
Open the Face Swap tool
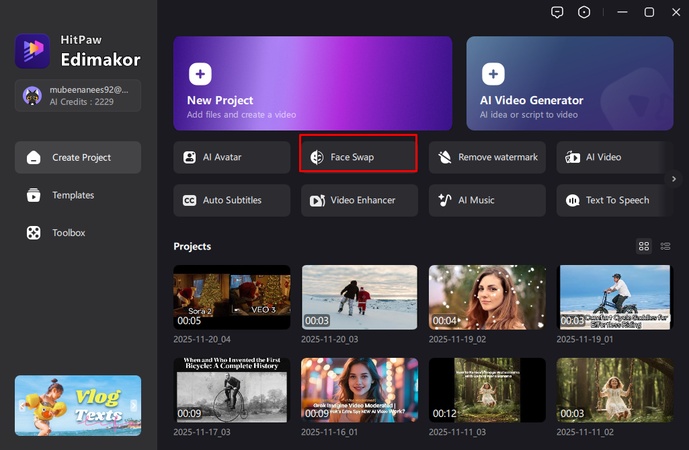point(358,157)
